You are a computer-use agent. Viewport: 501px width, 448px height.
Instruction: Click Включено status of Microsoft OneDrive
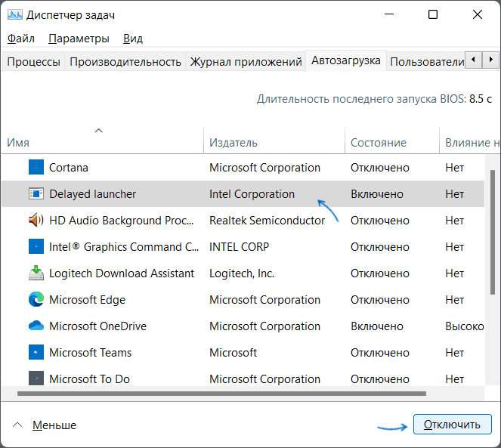377,326
